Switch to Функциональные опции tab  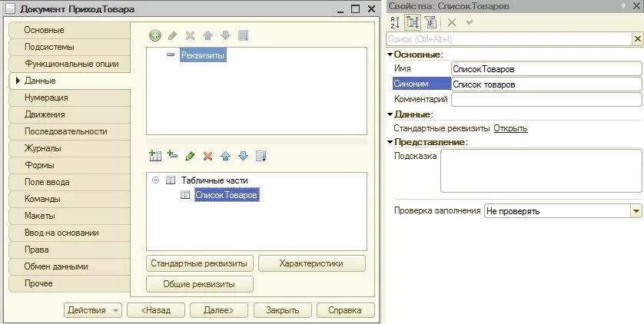pyautogui.click(x=69, y=64)
